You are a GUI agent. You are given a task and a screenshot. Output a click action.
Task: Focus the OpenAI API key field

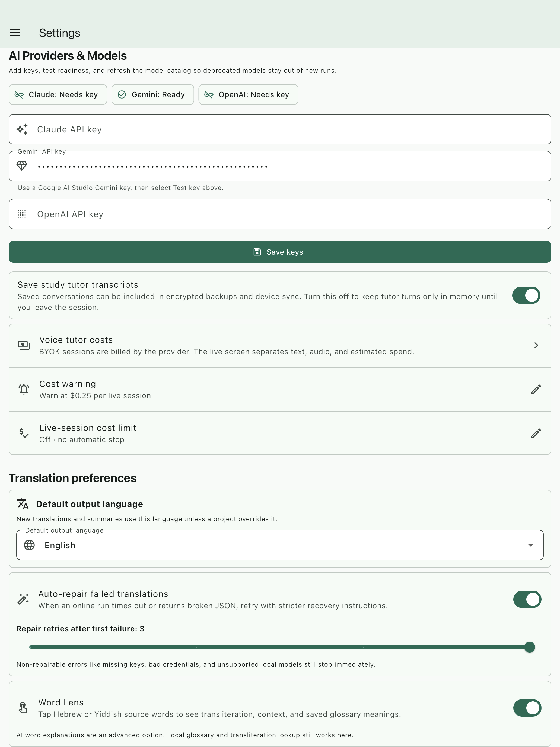(280, 214)
